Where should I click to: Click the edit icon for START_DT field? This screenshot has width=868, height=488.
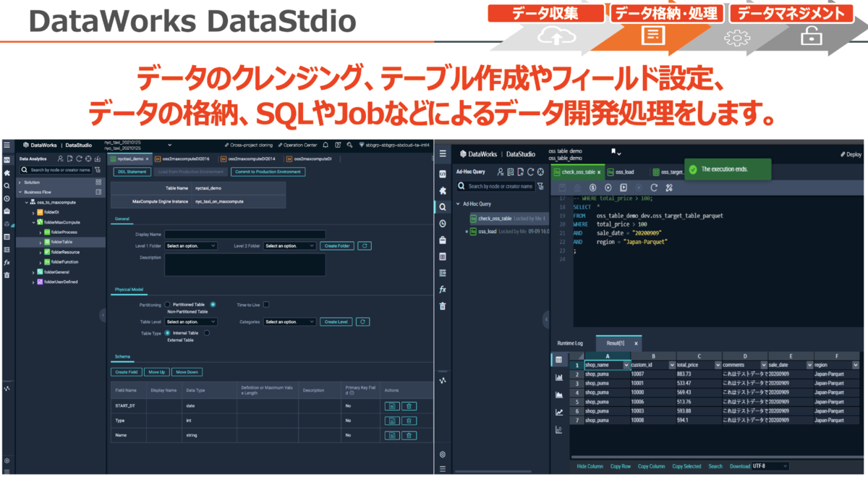391,406
